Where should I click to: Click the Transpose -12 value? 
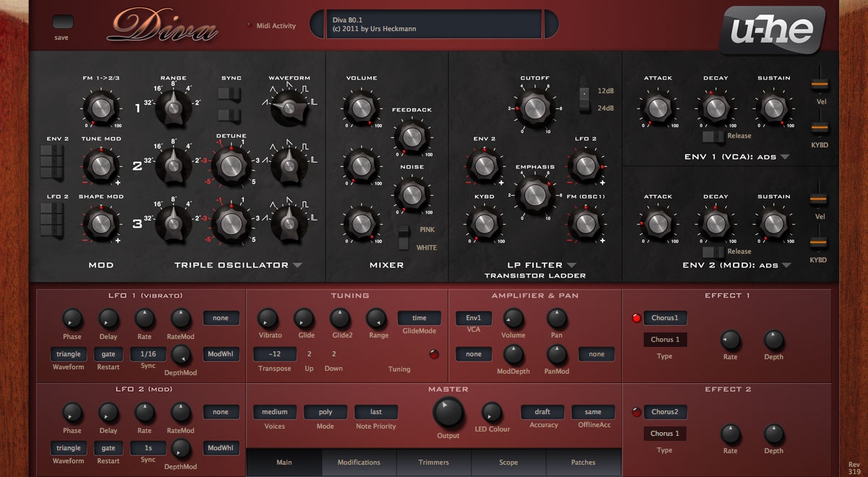click(275, 354)
